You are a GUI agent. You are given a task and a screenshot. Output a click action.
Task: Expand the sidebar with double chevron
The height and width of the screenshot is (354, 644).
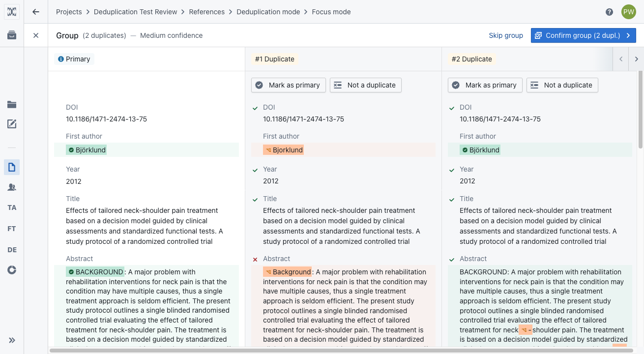12,340
